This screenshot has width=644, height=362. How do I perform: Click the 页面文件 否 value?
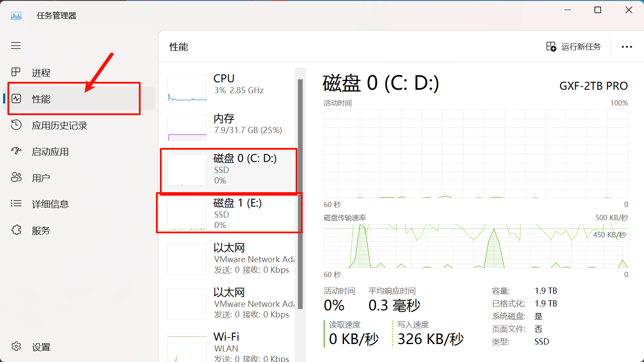coord(538,329)
